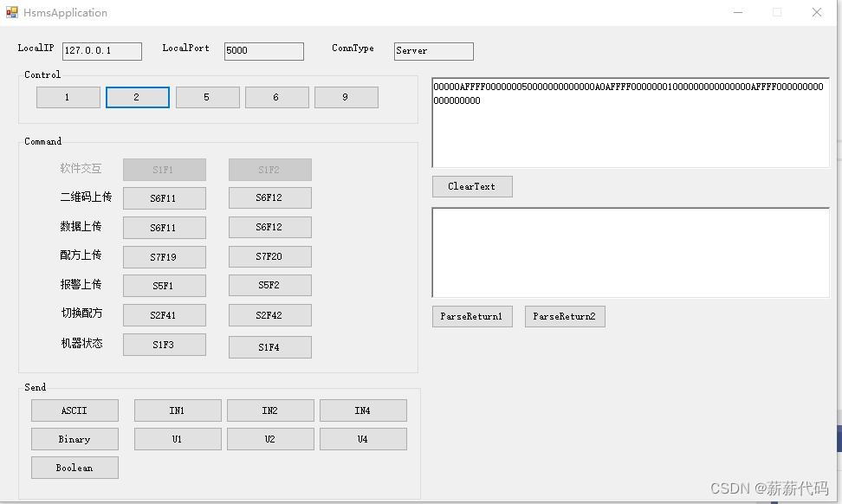Image resolution: width=842 pixels, height=504 pixels.
Task: Click Control button 6
Action: 276,97
